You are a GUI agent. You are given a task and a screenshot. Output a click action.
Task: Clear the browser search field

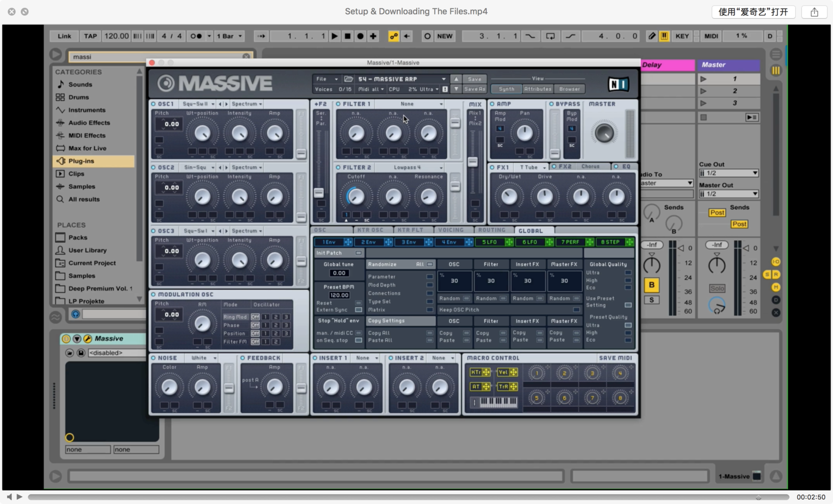246,56
